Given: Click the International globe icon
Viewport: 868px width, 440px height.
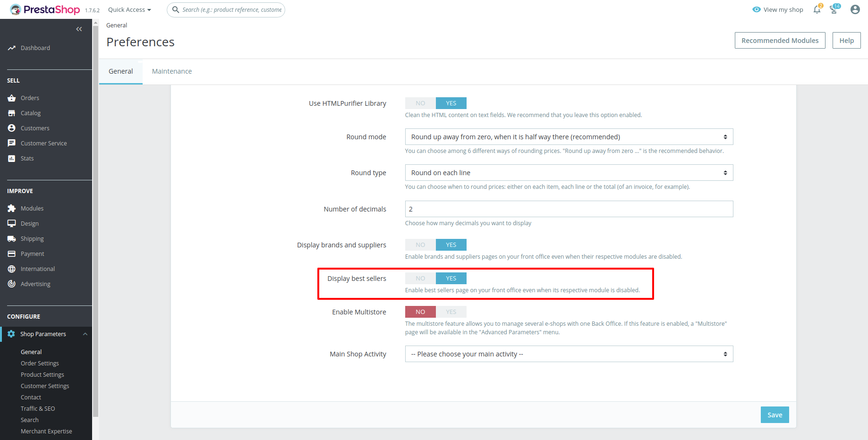Looking at the screenshot, I should click(x=12, y=269).
